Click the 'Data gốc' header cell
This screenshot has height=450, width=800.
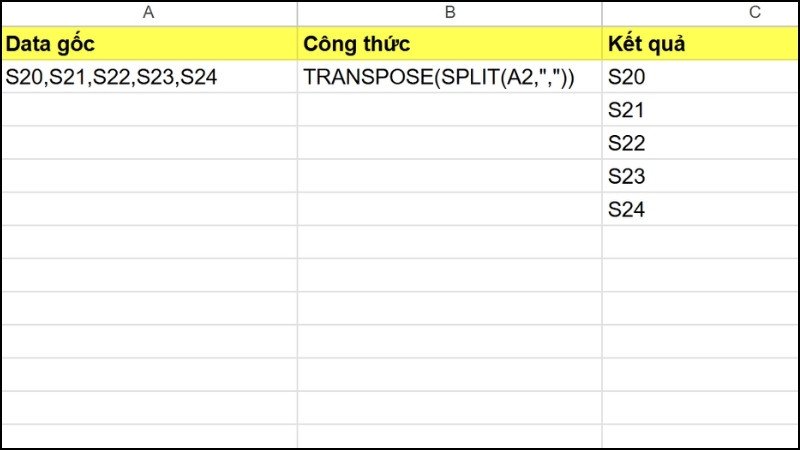[148, 44]
